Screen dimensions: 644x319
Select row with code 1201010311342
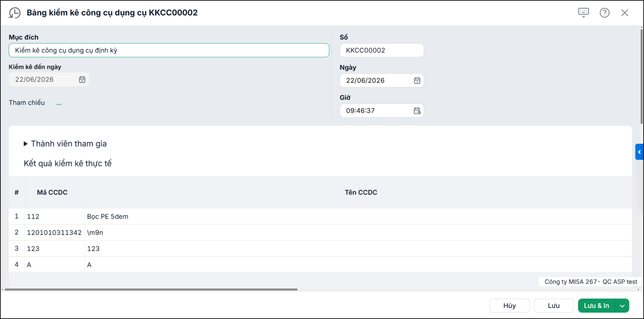tap(320, 232)
